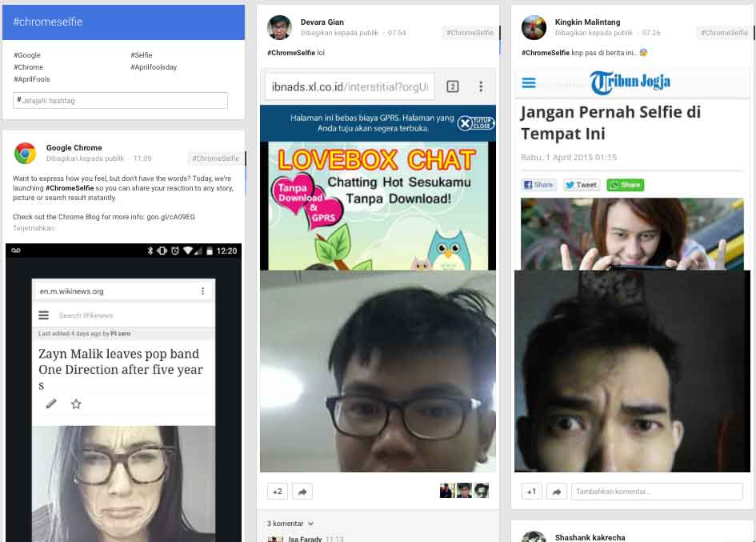Select the #AprilFools related hashtag
This screenshot has width=756, height=542.
pos(32,79)
